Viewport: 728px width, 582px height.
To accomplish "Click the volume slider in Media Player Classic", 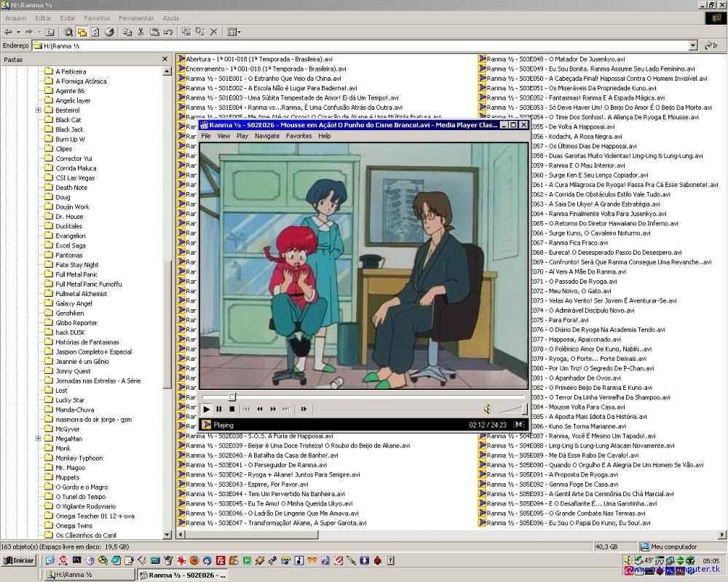I will 513,409.
